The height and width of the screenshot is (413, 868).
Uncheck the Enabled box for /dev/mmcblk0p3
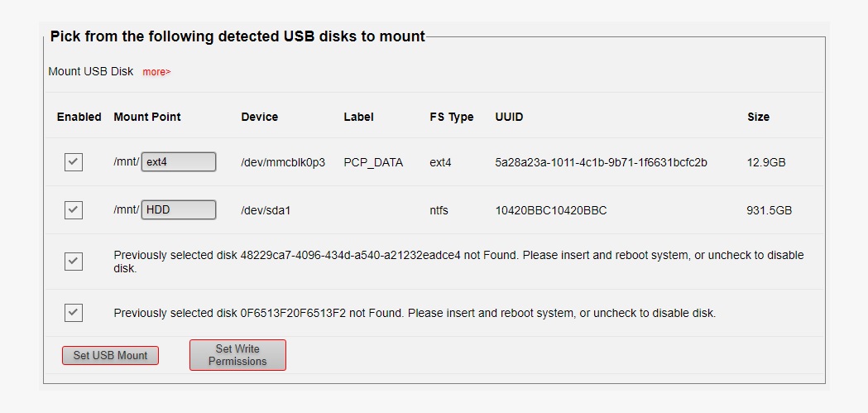click(74, 162)
